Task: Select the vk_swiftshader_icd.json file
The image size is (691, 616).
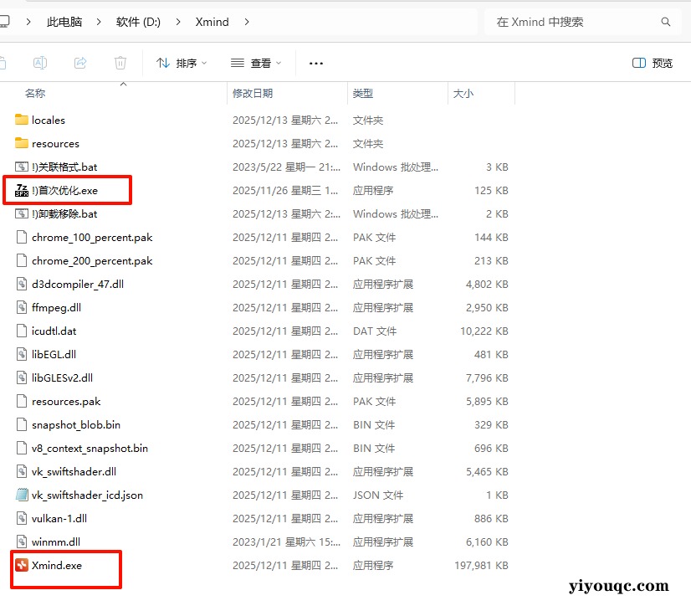Action: 87,495
